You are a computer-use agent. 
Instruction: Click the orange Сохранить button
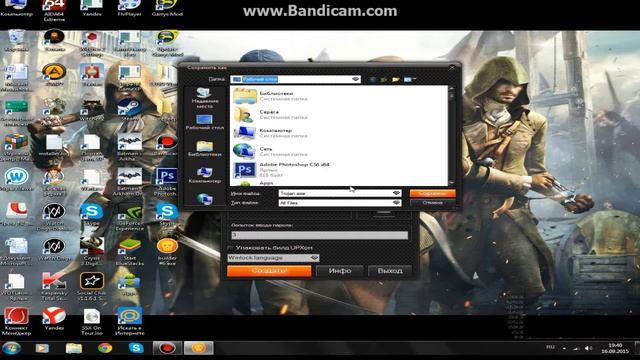[x=432, y=193]
